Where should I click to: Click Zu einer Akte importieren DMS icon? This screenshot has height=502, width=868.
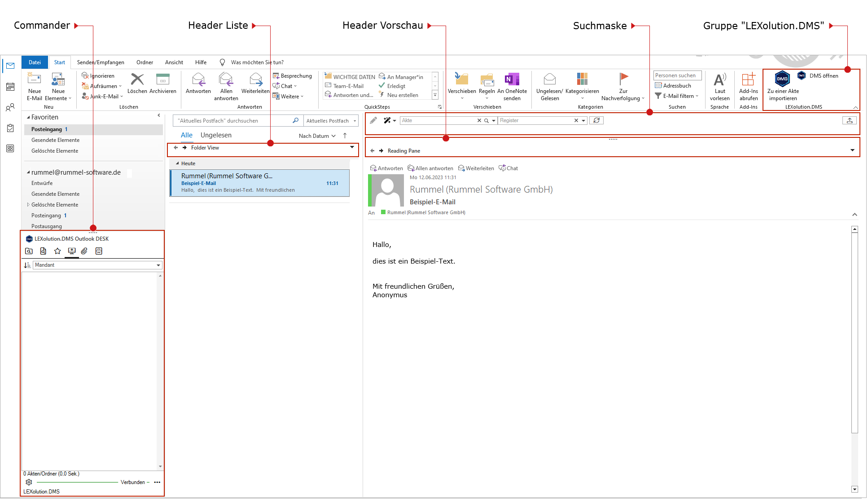pos(782,79)
